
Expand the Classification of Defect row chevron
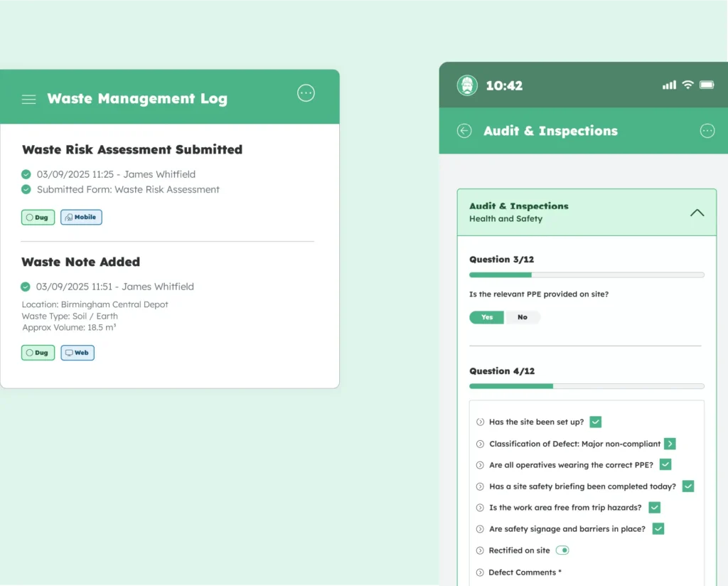pyautogui.click(x=480, y=444)
